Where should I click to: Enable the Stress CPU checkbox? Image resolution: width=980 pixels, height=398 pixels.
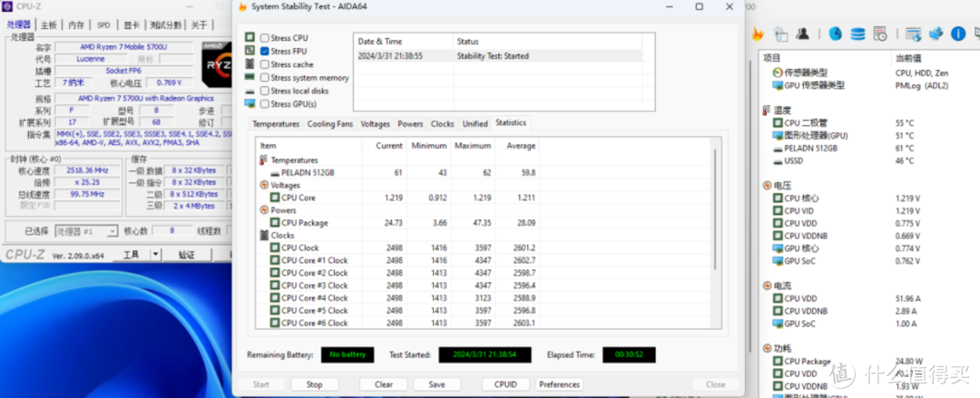(265, 38)
